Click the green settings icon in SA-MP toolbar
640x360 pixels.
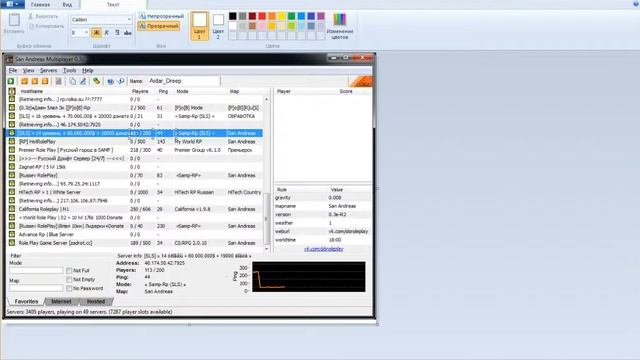[96, 81]
